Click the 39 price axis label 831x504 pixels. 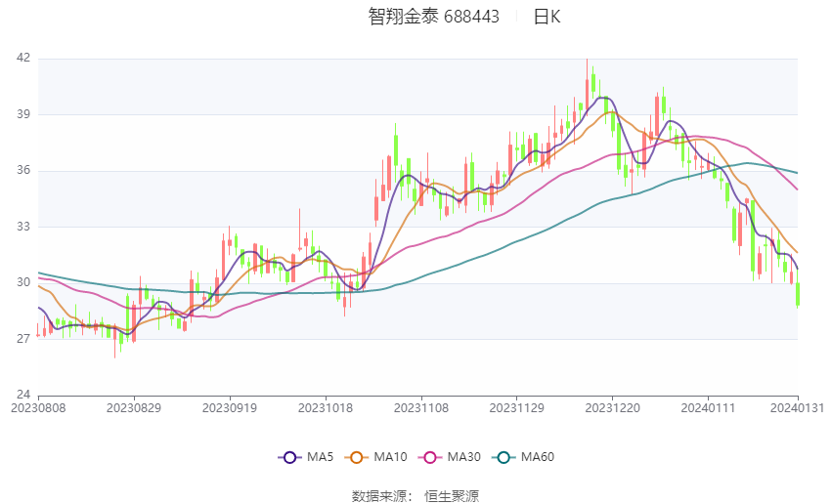(x=23, y=114)
